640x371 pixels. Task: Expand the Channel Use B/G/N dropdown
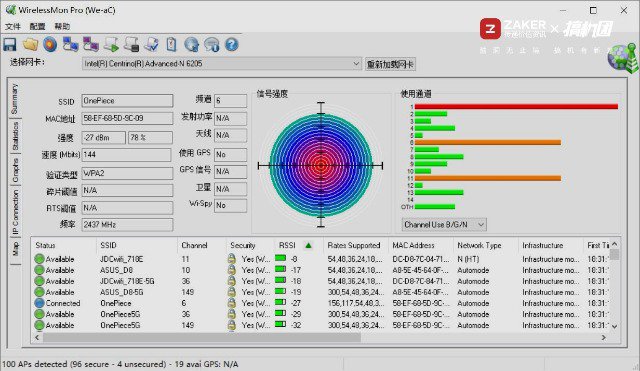coord(481,224)
